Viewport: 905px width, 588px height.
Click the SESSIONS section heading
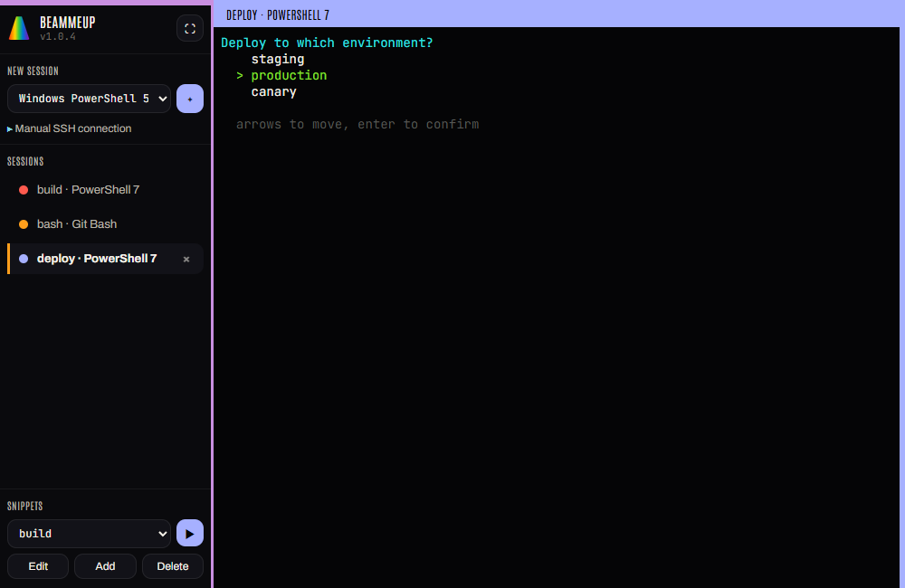[x=25, y=162]
